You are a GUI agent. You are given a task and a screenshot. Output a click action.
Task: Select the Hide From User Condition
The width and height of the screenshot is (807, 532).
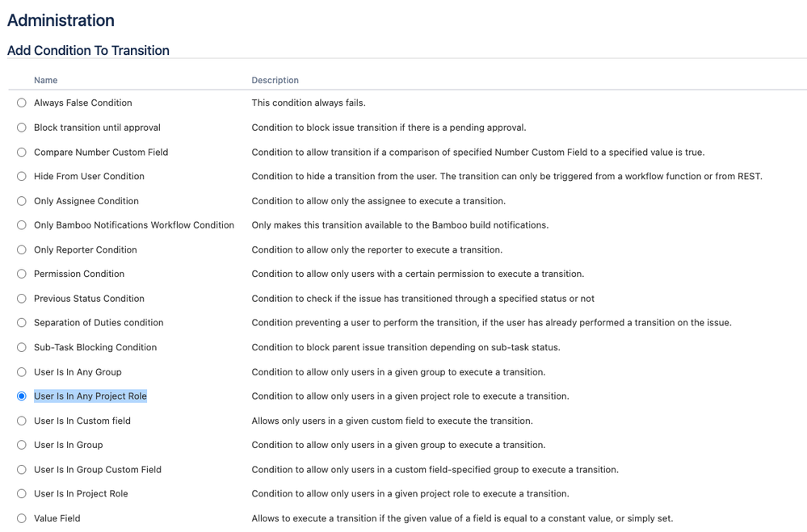tap(21, 176)
